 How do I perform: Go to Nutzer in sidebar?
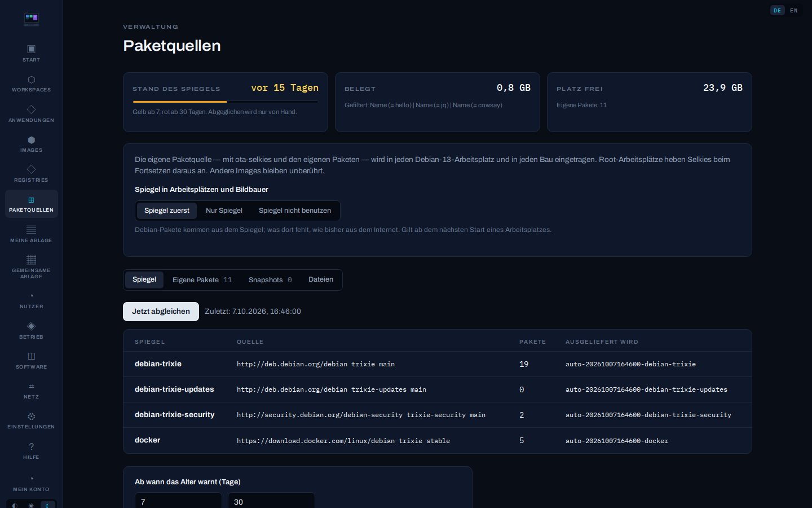pos(32,300)
